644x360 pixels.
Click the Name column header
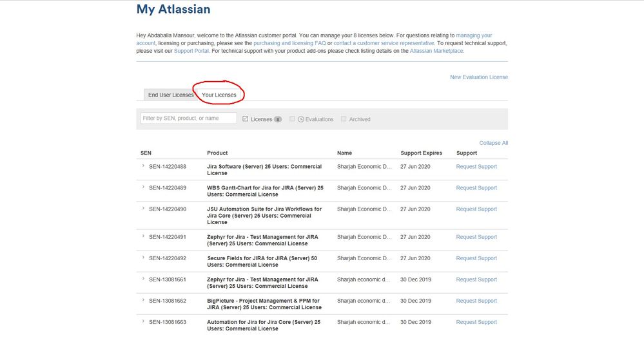coord(345,153)
